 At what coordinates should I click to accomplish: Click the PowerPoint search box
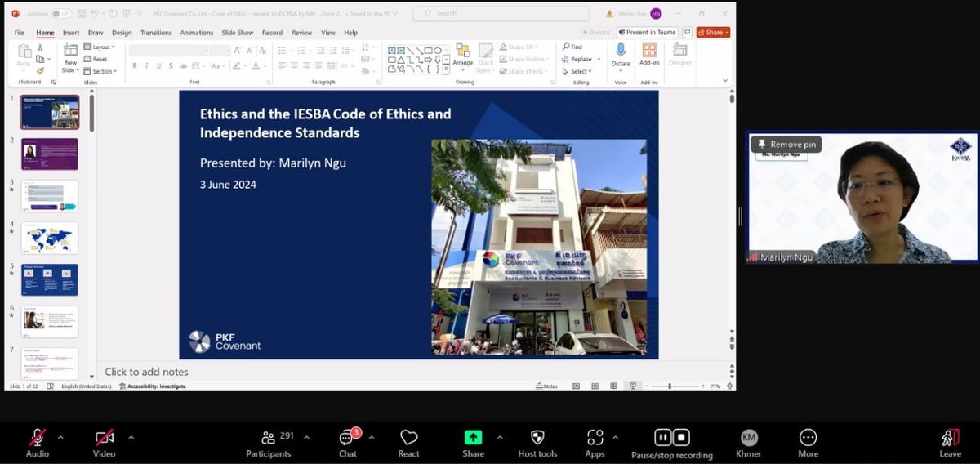(x=500, y=14)
